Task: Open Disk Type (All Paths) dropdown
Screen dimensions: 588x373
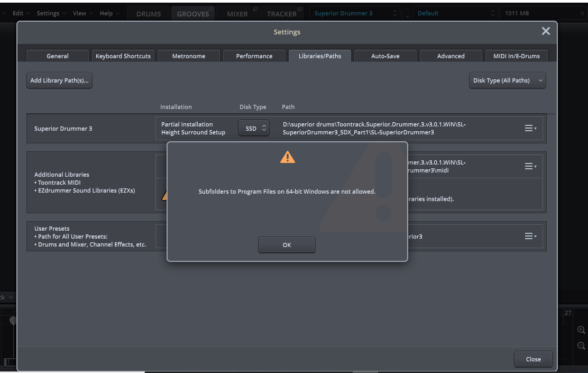Action: [507, 80]
